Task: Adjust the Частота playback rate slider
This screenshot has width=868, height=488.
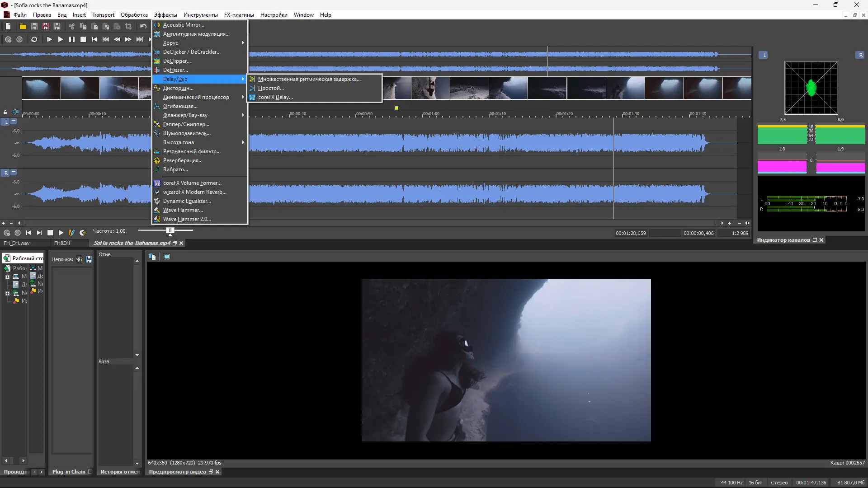Action: click(x=170, y=231)
